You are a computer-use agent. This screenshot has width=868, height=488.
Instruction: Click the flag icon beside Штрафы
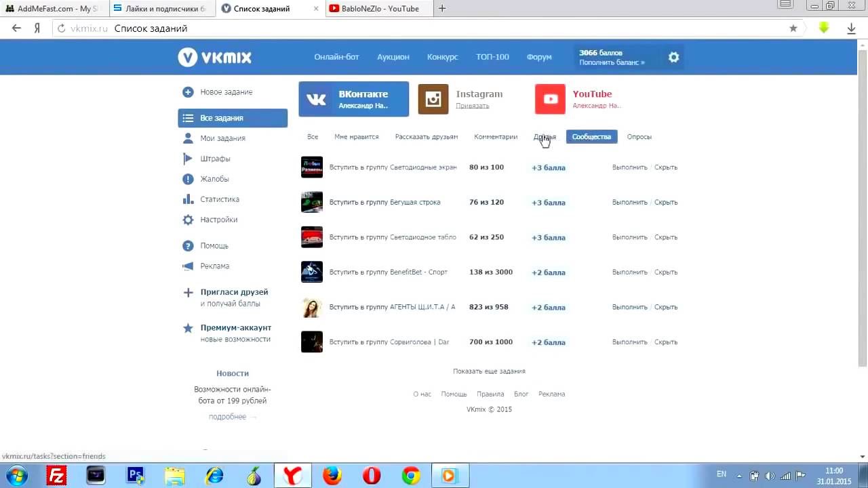188,159
